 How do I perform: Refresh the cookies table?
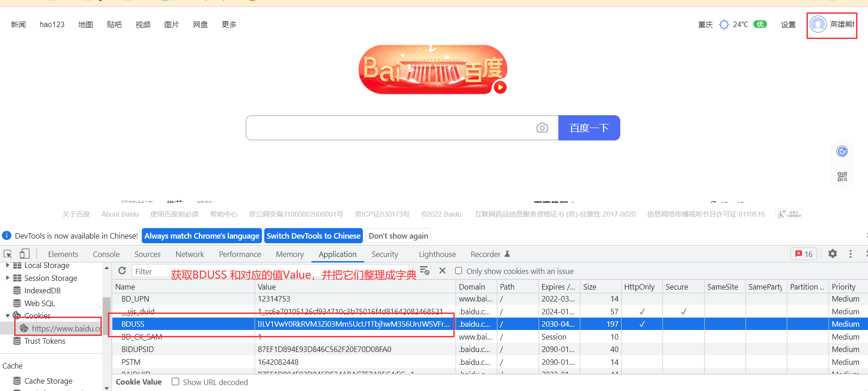click(x=122, y=271)
